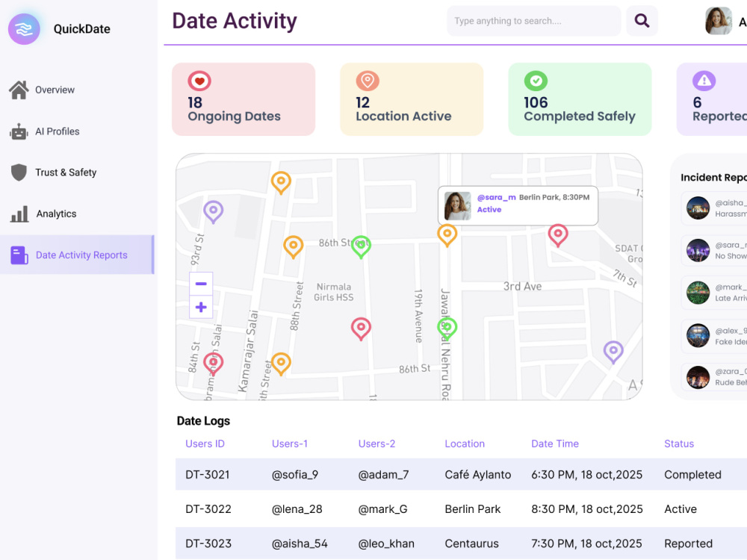Zoom in the map with plus button
This screenshot has height=560, width=747.
[x=201, y=307]
